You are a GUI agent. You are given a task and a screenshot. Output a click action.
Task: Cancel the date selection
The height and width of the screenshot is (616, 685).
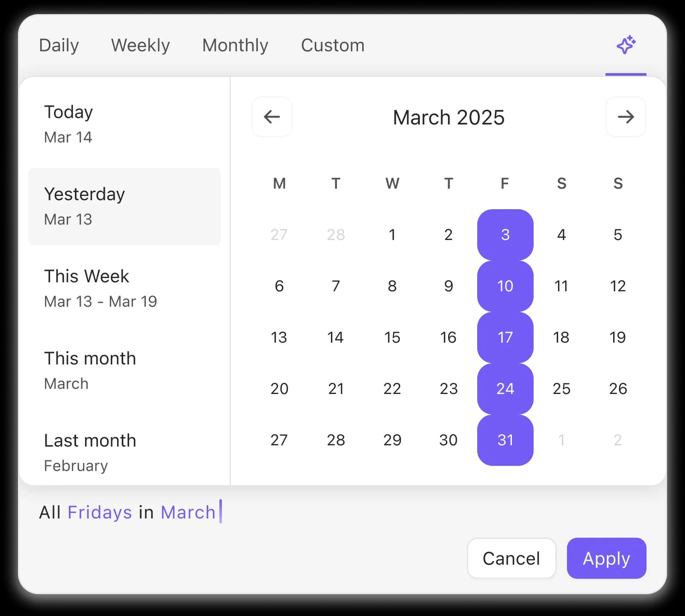pyautogui.click(x=511, y=558)
